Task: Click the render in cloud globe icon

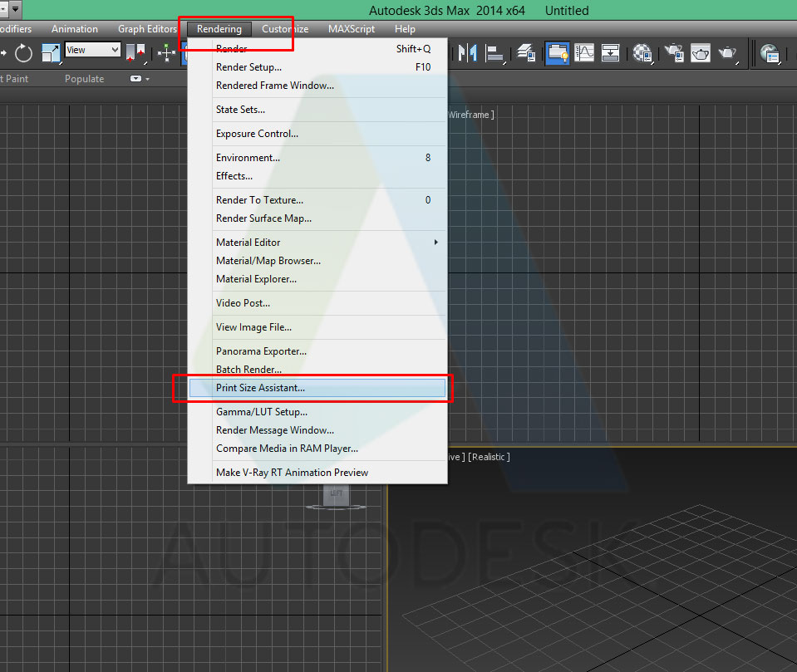Action: pyautogui.click(x=770, y=53)
